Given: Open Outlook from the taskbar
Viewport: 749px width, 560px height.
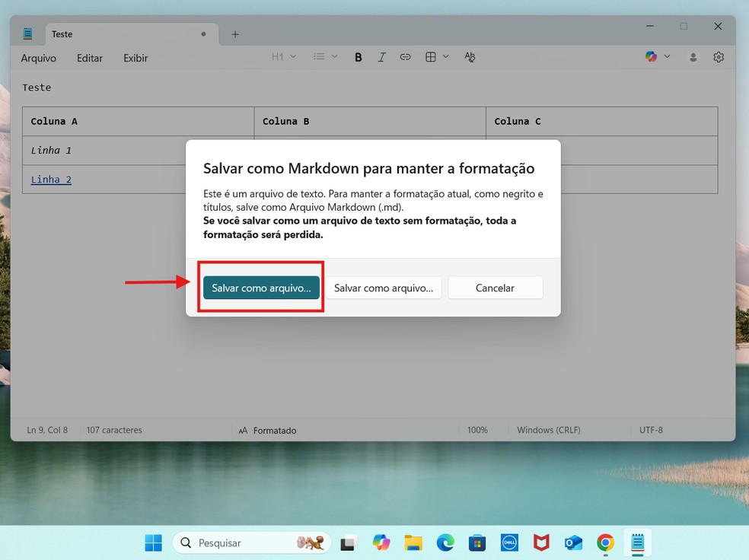Looking at the screenshot, I should 573,542.
